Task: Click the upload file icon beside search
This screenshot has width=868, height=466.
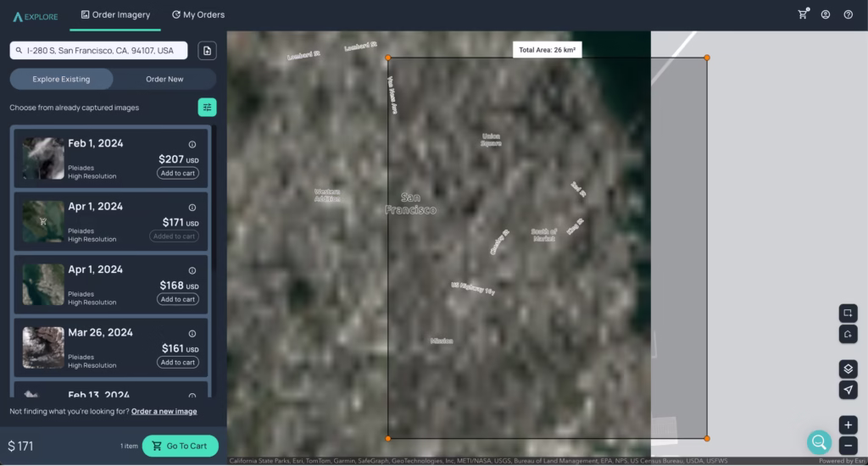Action: [208, 51]
